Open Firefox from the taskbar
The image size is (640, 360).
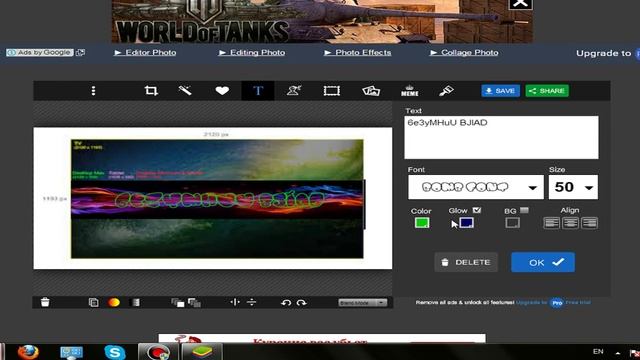28,352
